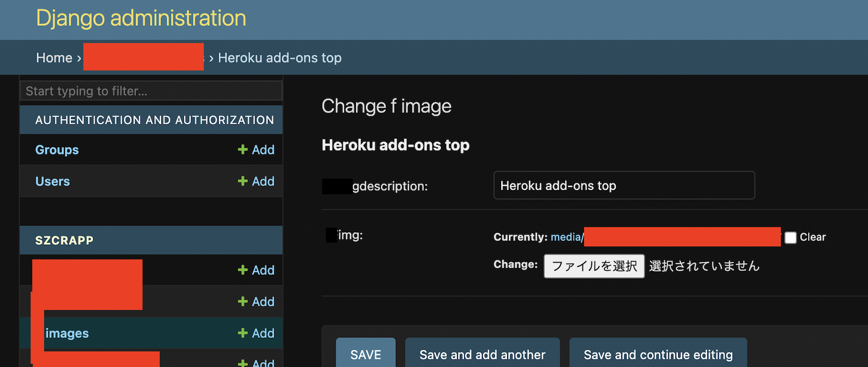This screenshot has height=367, width=868.
Task: Open the Users model list
Action: (53, 181)
